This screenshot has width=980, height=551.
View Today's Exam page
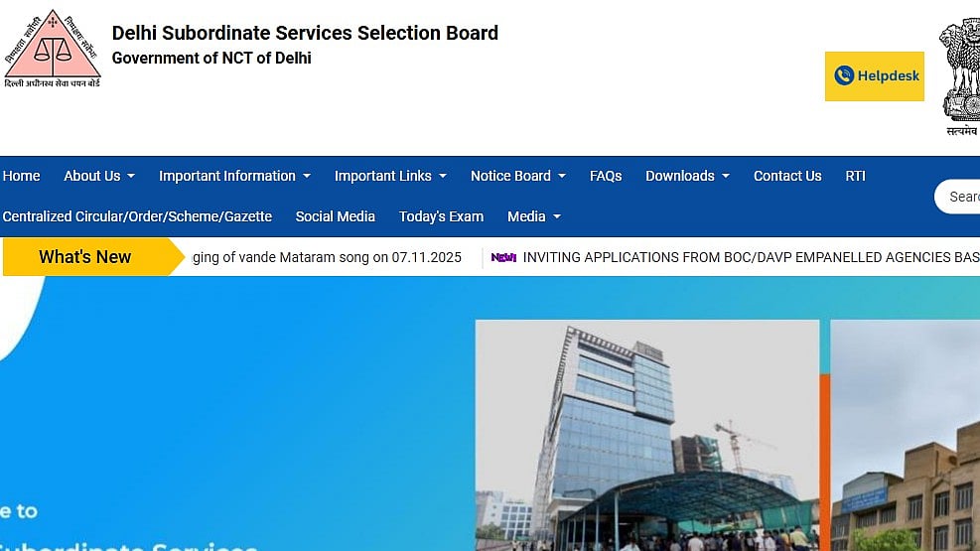(x=441, y=216)
